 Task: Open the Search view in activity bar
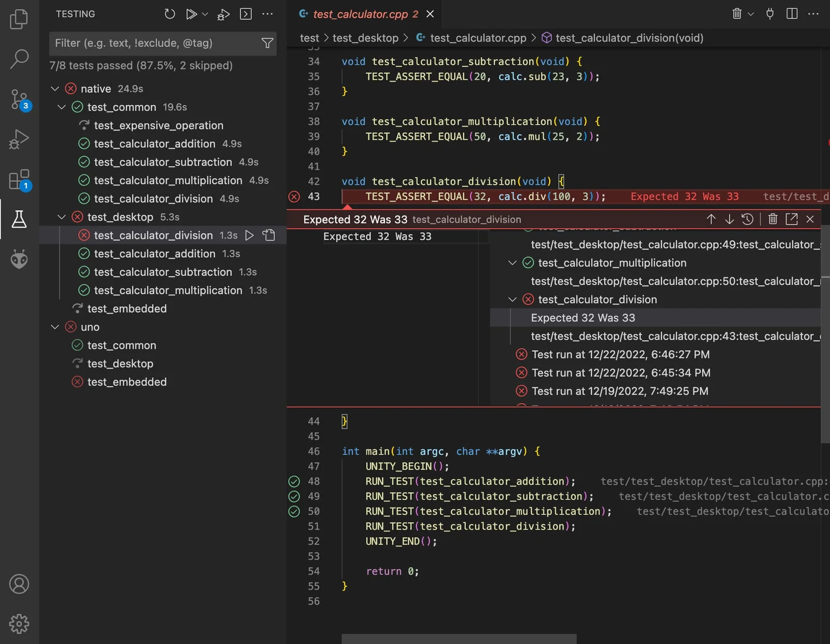click(x=19, y=59)
